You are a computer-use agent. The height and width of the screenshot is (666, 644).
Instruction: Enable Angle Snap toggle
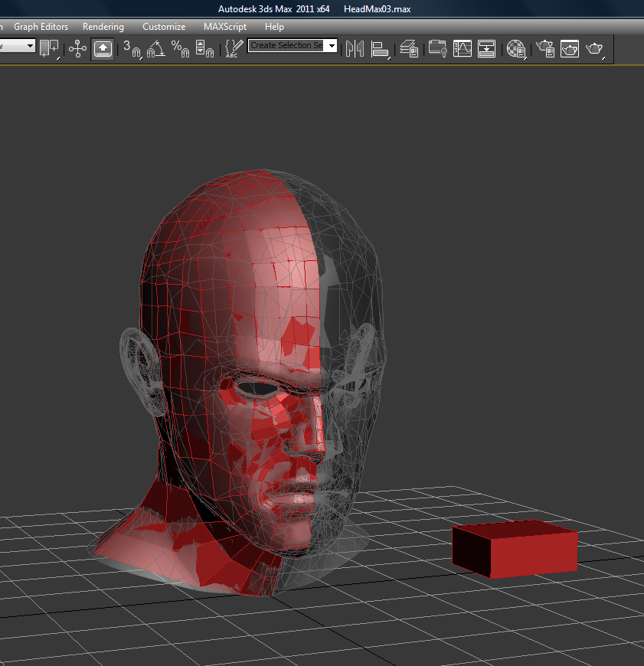pos(155,47)
